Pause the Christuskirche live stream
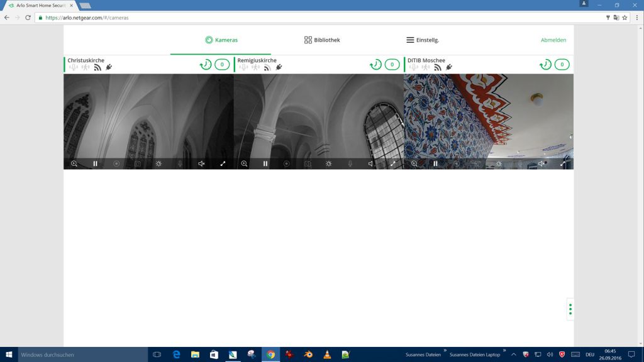The height and width of the screenshot is (362, 644). pyautogui.click(x=96, y=163)
